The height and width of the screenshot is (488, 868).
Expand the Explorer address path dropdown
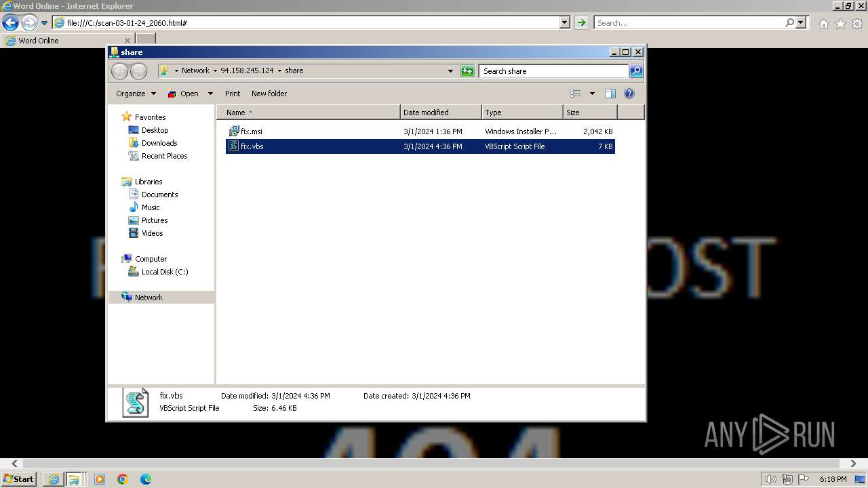pyautogui.click(x=450, y=70)
